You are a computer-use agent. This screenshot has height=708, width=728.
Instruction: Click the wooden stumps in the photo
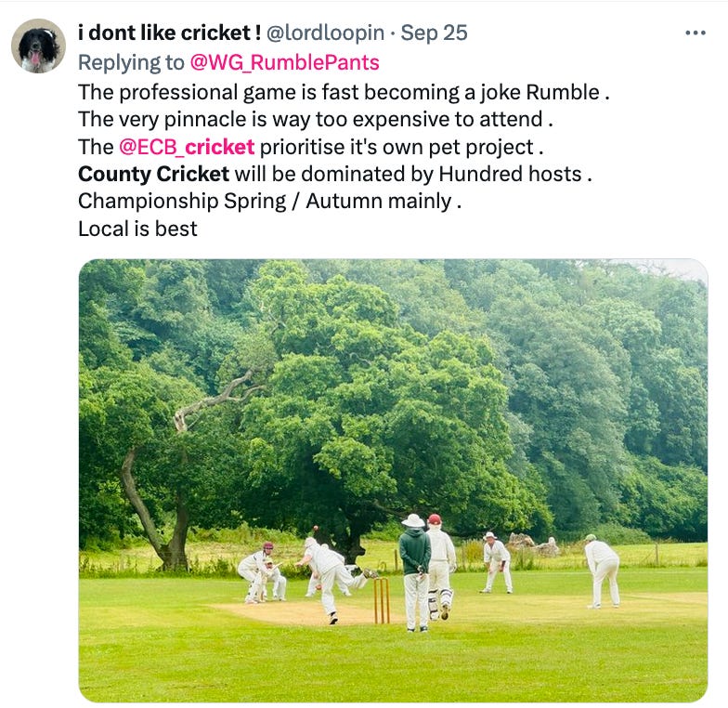click(x=383, y=600)
